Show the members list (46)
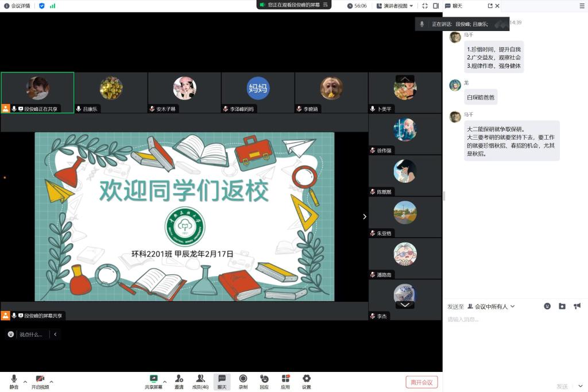The height and width of the screenshot is (392, 588). (200, 381)
